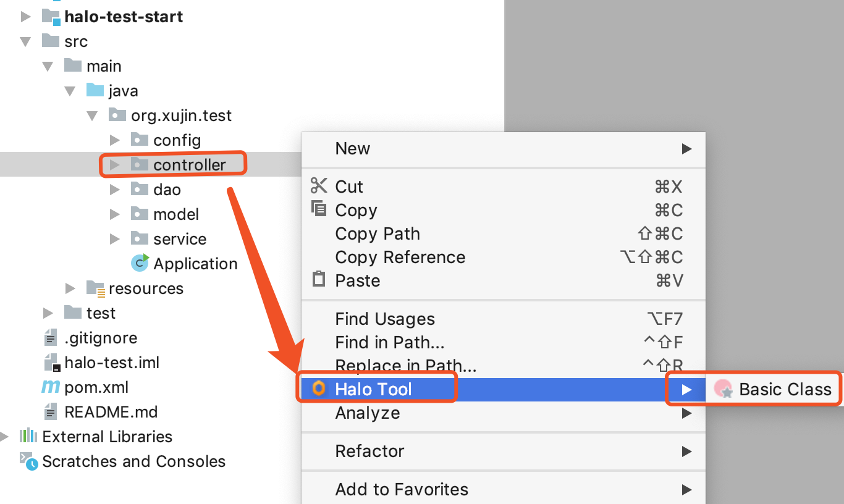Expand the halo-test-start module
Viewport: 844px width, 504px height.
(25, 17)
